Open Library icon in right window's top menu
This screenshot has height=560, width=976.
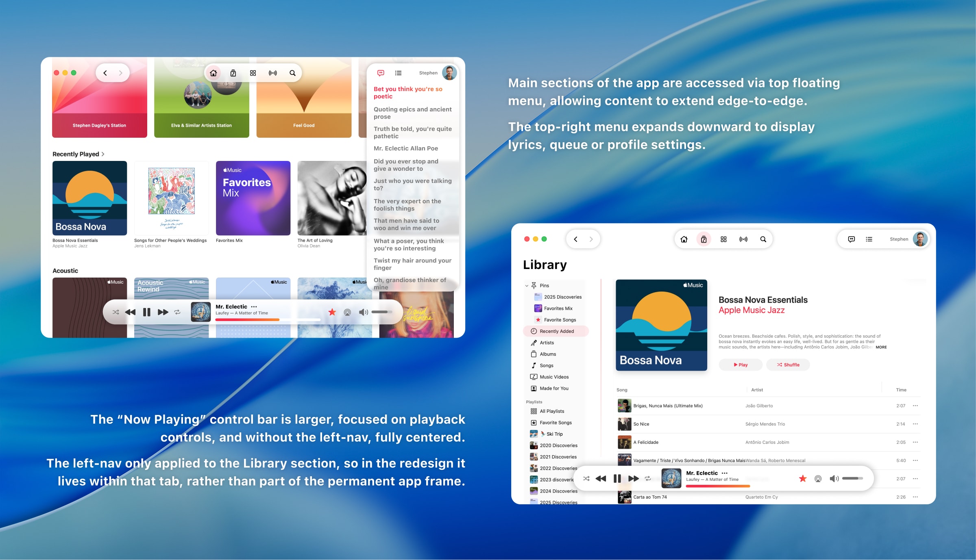pyautogui.click(x=704, y=239)
